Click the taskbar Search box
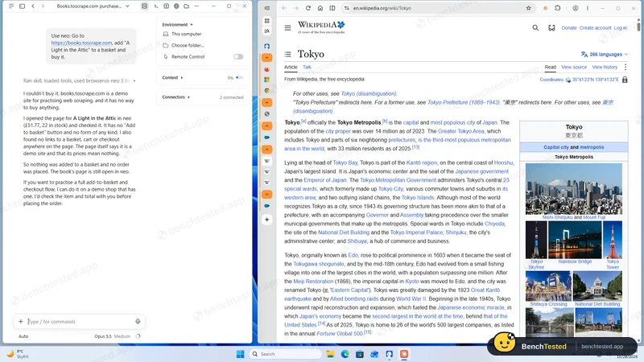The height and width of the screenshot is (362, 644). pyautogui.click(x=286, y=354)
